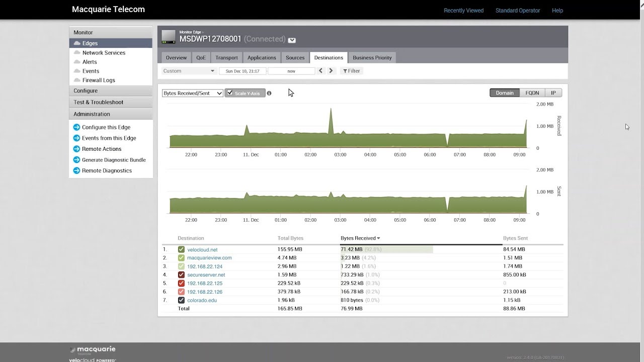The height and width of the screenshot is (362, 644).
Task: Open the Recently Viewed link
Action: [x=463, y=11]
